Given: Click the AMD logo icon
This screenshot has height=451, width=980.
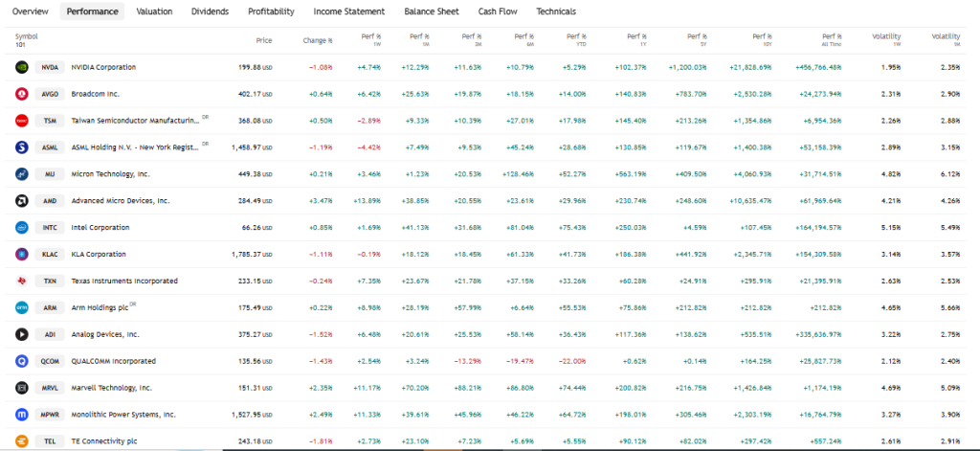Looking at the screenshot, I should (x=22, y=201).
